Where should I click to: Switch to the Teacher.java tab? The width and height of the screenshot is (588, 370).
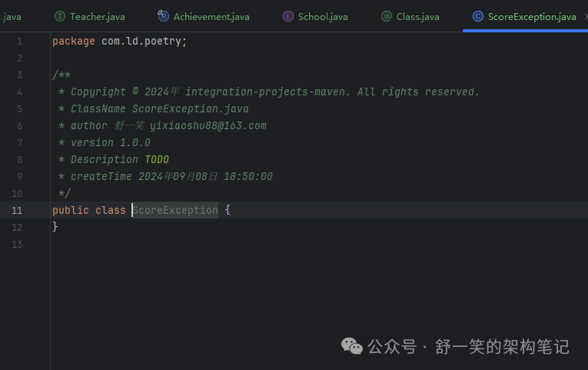coord(97,16)
